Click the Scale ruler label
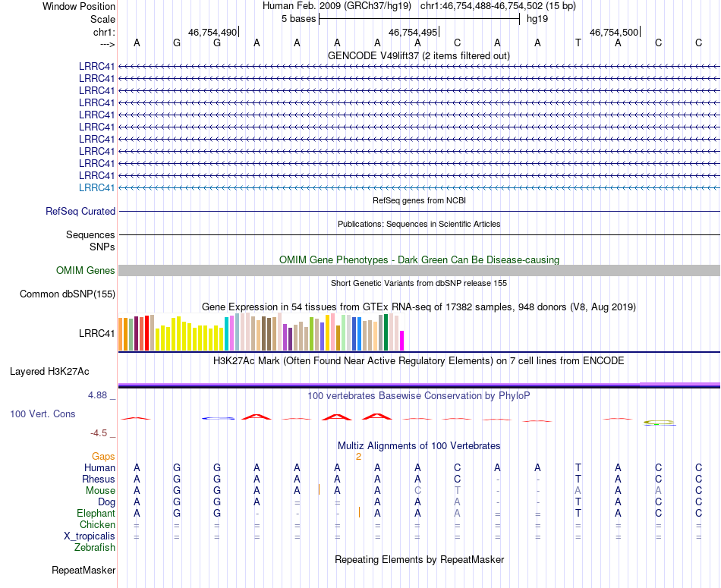 coord(102,19)
